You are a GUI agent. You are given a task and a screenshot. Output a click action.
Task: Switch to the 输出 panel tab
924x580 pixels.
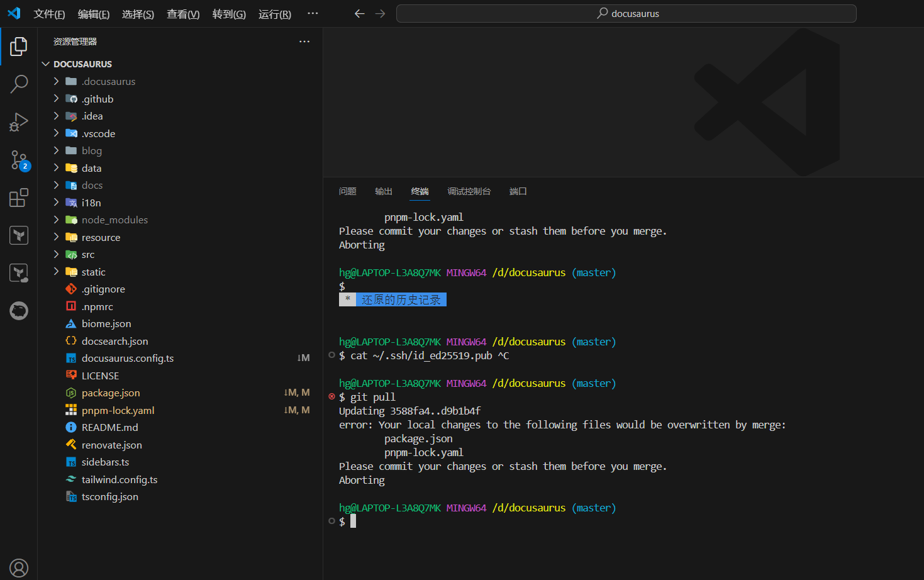pyautogui.click(x=384, y=191)
